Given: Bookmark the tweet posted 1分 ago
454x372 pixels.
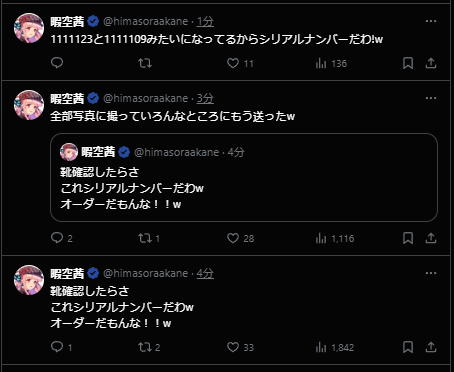Looking at the screenshot, I should 408,63.
